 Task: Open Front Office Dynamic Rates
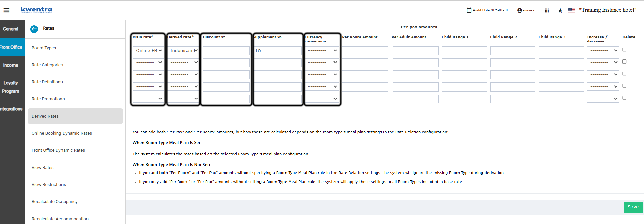point(58,150)
